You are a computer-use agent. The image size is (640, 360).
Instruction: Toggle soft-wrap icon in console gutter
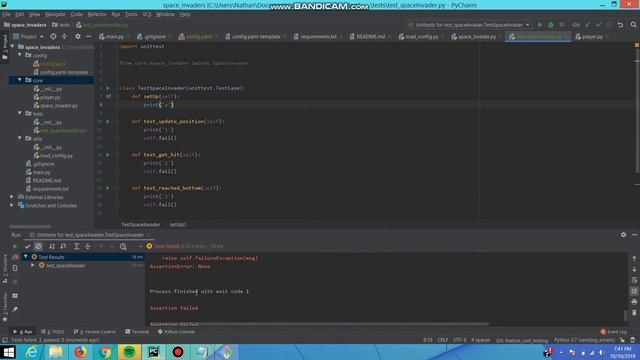[x=634, y=280]
